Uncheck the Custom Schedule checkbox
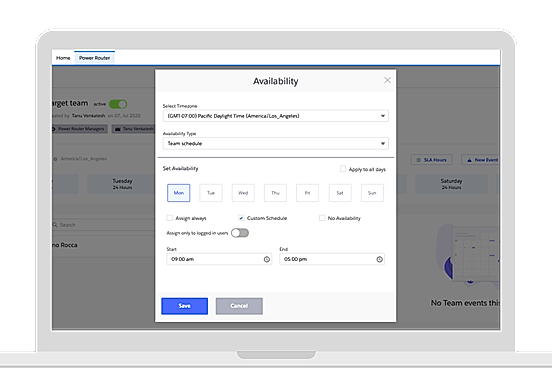This screenshot has height=368, width=552. click(x=241, y=218)
